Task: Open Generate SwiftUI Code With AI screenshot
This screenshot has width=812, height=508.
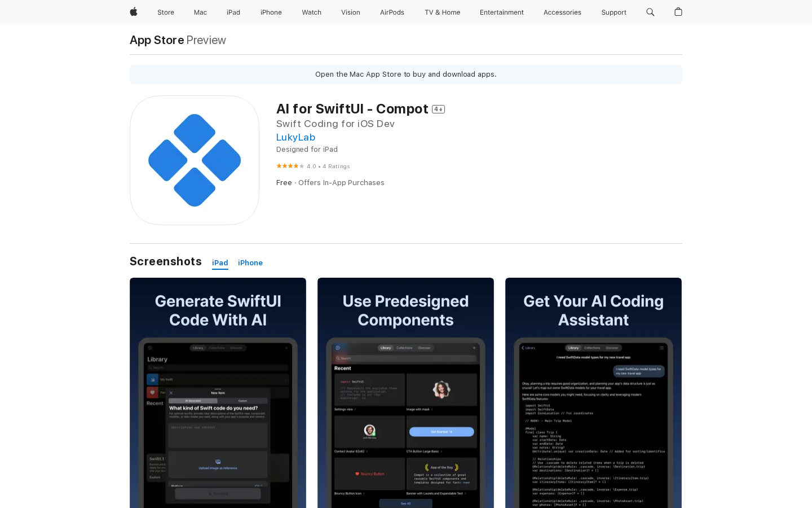Action: [x=218, y=393]
